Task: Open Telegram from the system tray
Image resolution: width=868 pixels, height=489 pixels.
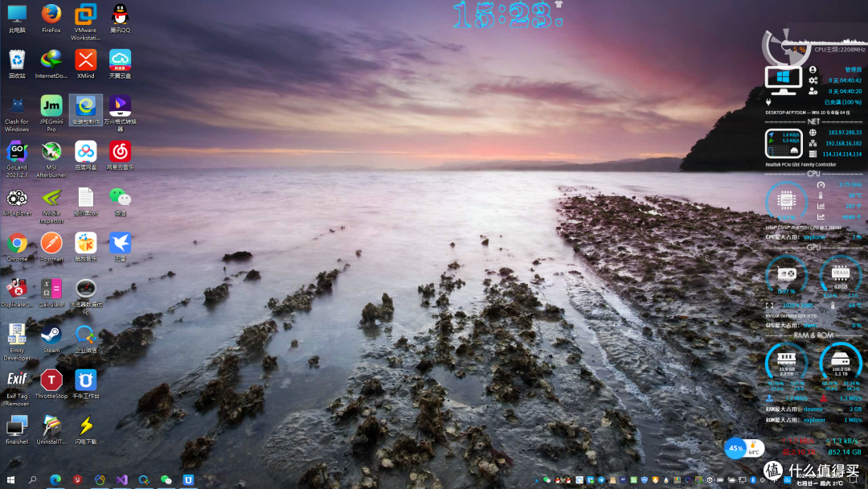Action: click(x=601, y=479)
